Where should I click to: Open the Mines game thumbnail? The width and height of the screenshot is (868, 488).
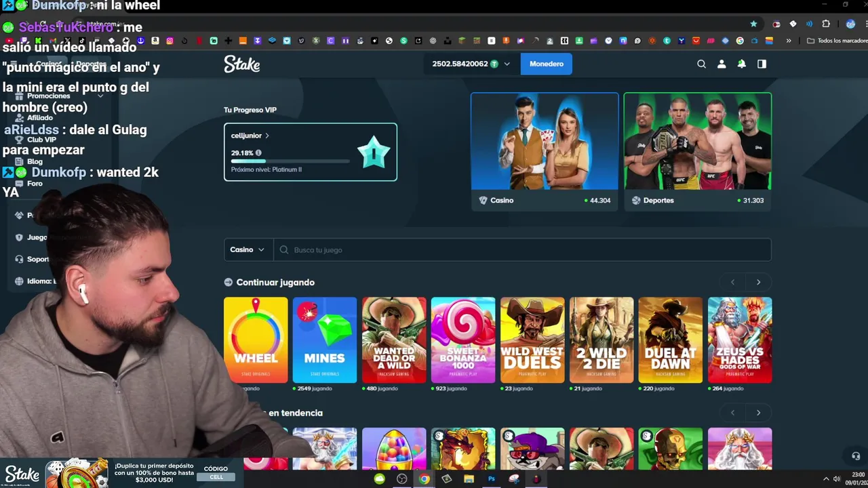pyautogui.click(x=325, y=340)
